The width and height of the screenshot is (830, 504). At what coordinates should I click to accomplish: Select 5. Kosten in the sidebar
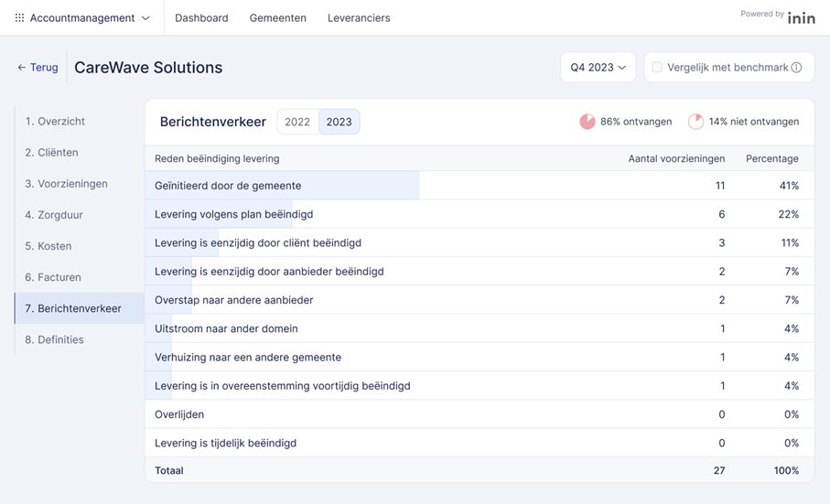click(49, 246)
